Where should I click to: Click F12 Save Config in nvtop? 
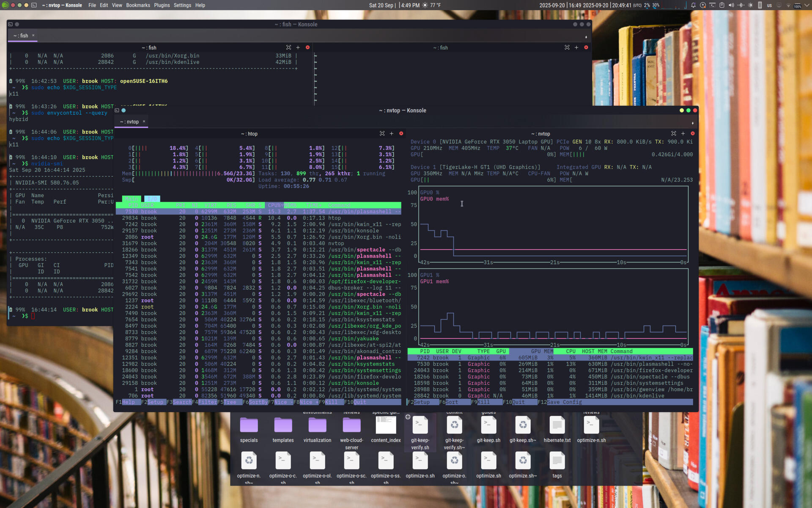tap(564, 402)
